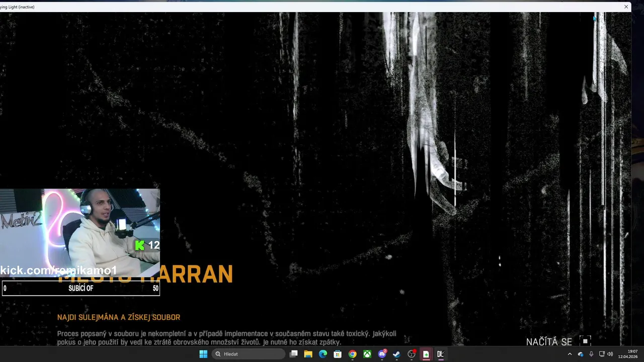Viewport: 644px width, 362px height.
Task: Click the webcam overlay of the streamer
Action: point(80,233)
